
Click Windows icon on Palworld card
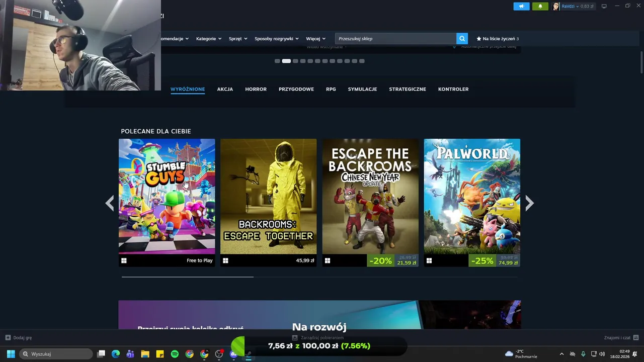[429, 260]
